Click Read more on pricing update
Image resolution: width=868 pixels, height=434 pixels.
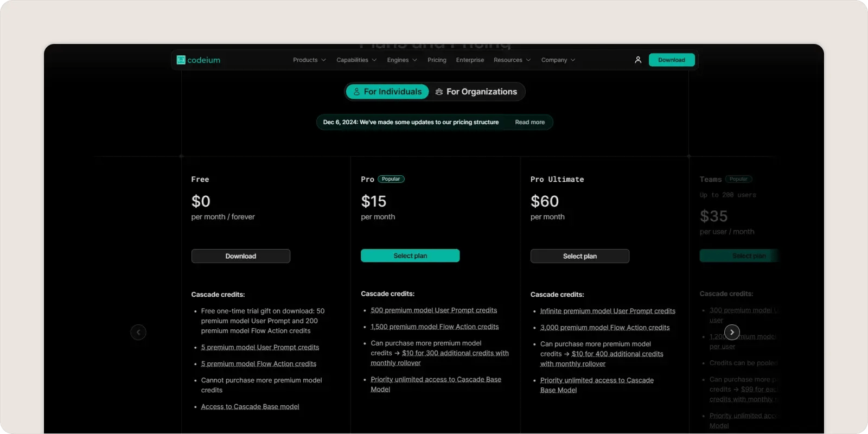click(530, 122)
